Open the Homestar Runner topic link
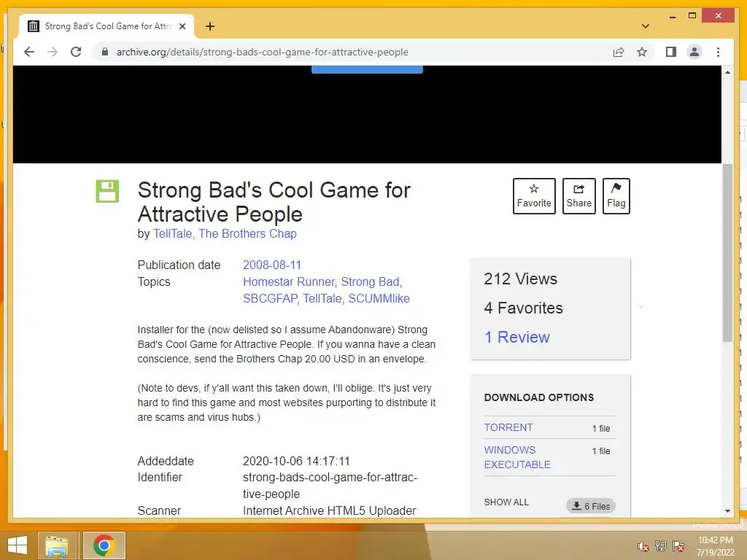The image size is (747, 560). click(x=289, y=281)
